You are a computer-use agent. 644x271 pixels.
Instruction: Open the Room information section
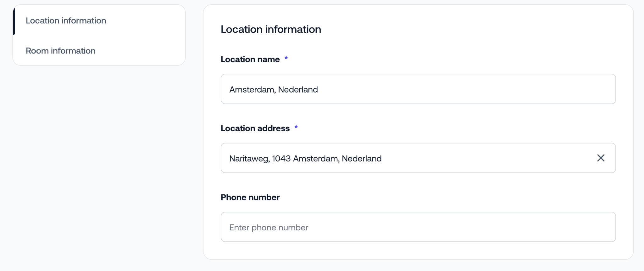pyautogui.click(x=61, y=51)
